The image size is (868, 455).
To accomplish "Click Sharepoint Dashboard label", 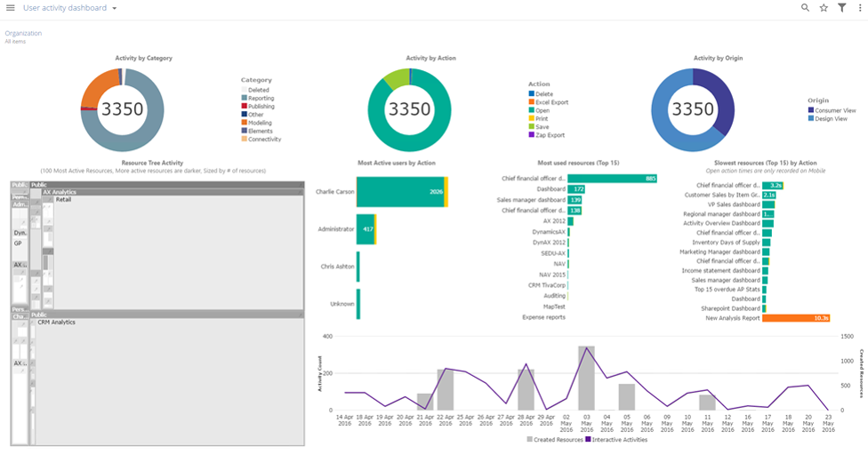I will pyautogui.click(x=730, y=308).
